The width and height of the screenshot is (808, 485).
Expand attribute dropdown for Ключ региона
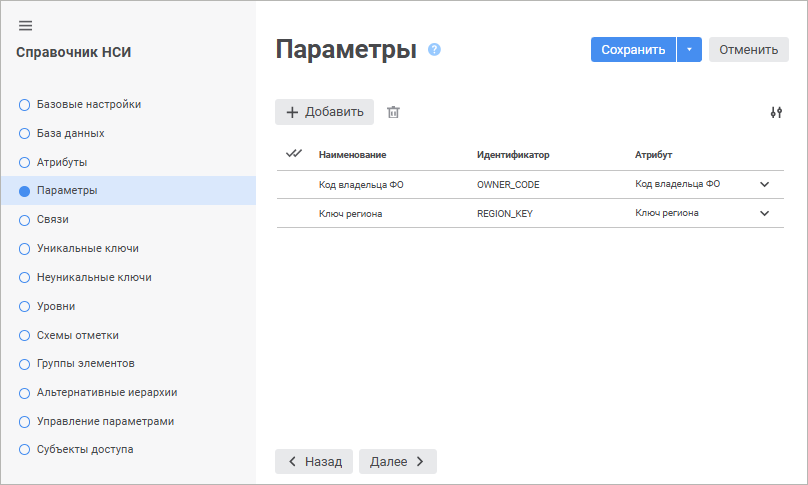(x=764, y=213)
